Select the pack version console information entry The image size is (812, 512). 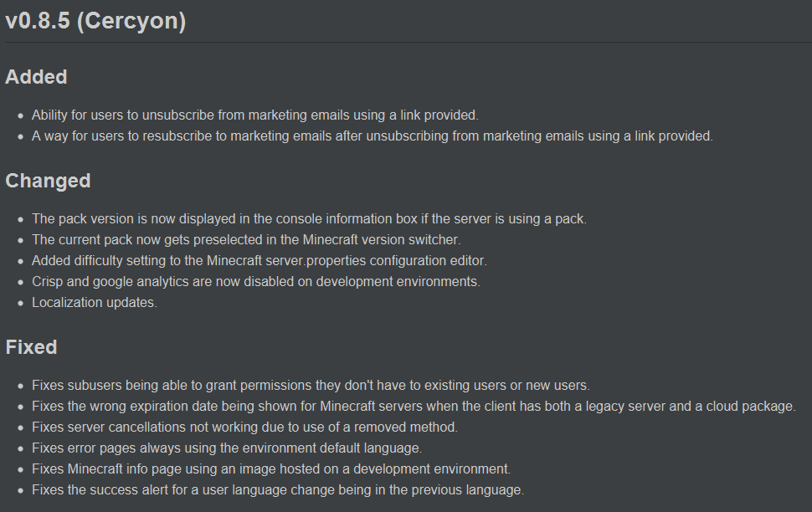pyautogui.click(x=309, y=218)
